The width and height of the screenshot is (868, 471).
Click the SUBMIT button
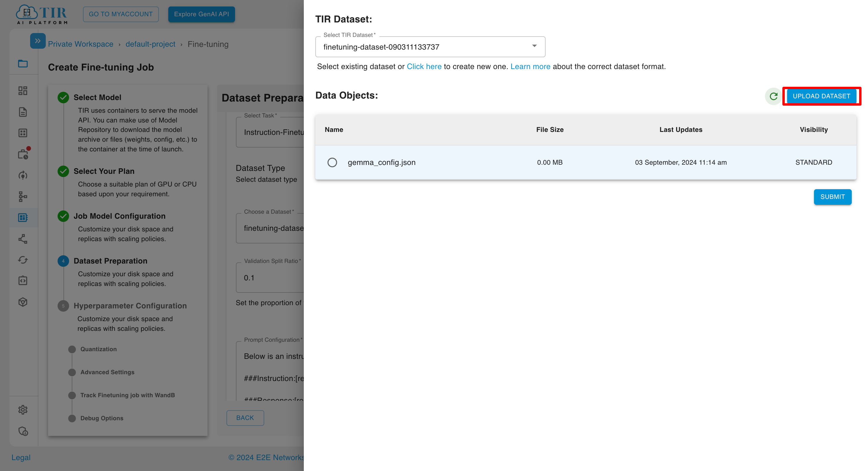[x=832, y=197]
